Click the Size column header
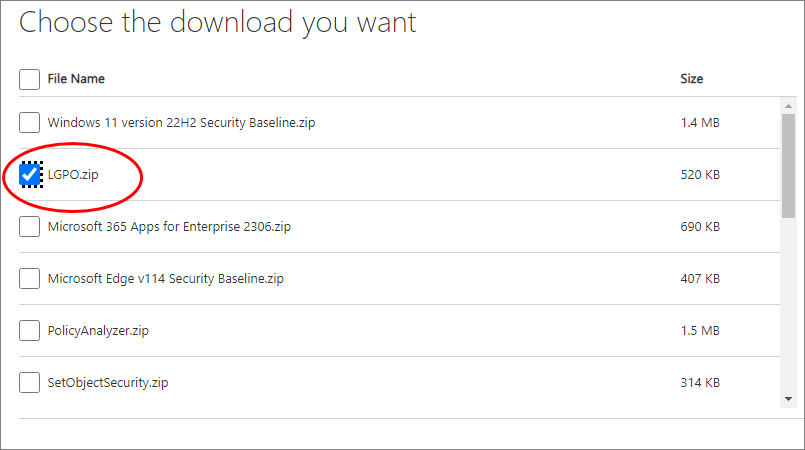The width and height of the screenshot is (805, 450). (692, 79)
